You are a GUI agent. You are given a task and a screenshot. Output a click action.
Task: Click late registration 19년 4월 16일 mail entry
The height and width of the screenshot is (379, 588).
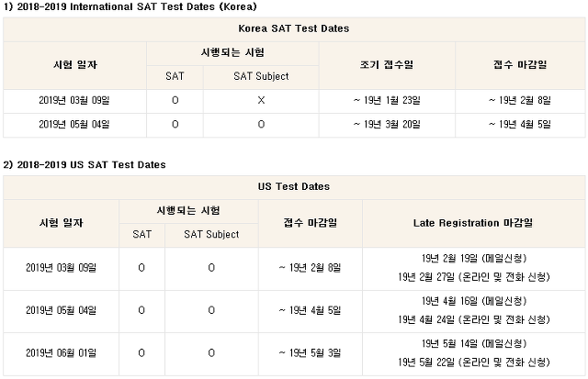474,301
